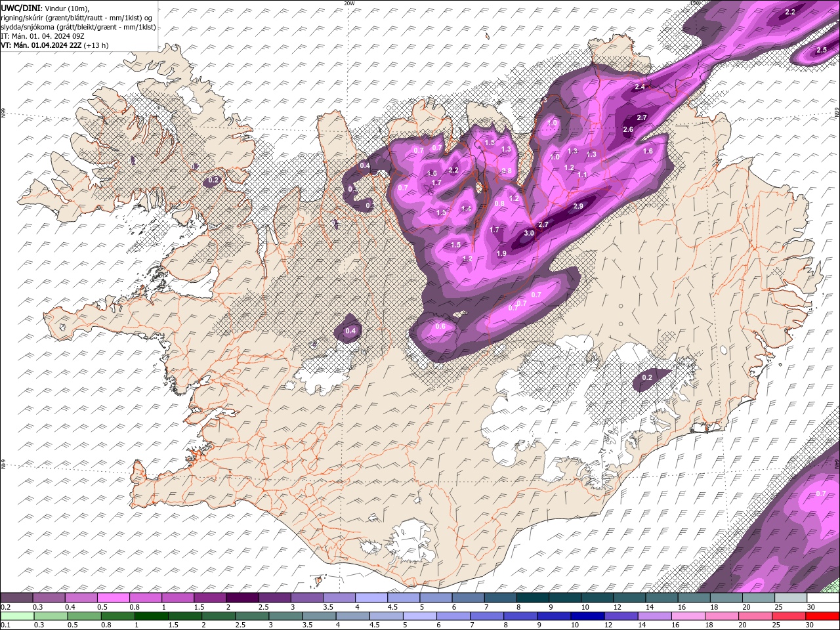The height and width of the screenshot is (630, 840).
Task: Click the 2.6 snowfall value on the map
Action: (x=628, y=129)
